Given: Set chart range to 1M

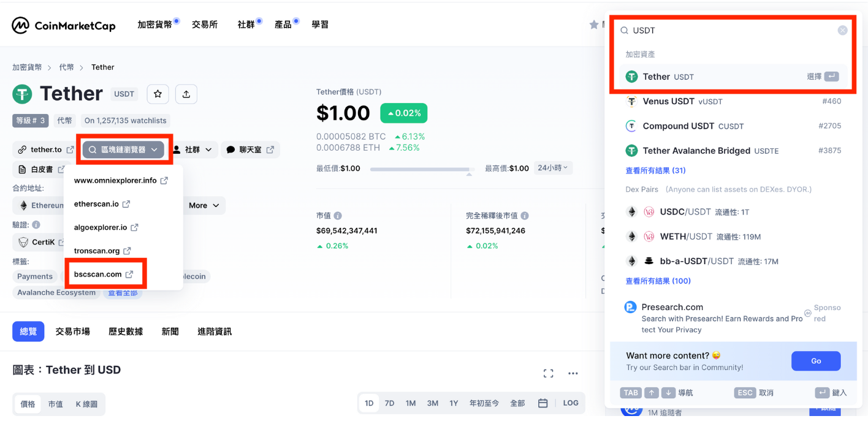Looking at the screenshot, I should pyautogui.click(x=411, y=403).
